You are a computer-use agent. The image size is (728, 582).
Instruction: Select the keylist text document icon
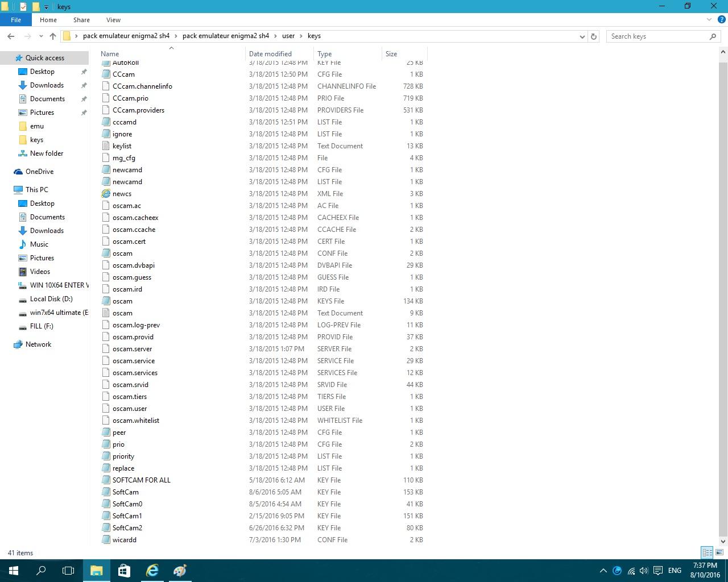(106, 146)
